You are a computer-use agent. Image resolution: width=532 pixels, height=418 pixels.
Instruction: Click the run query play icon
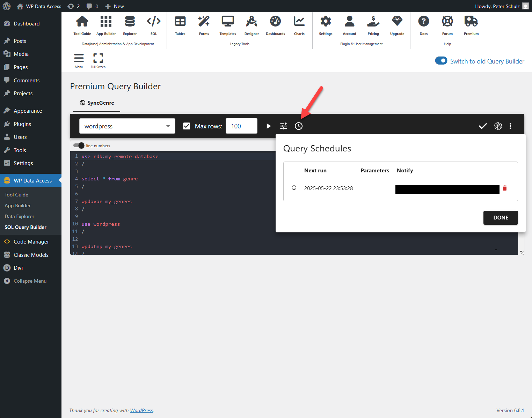(x=268, y=126)
